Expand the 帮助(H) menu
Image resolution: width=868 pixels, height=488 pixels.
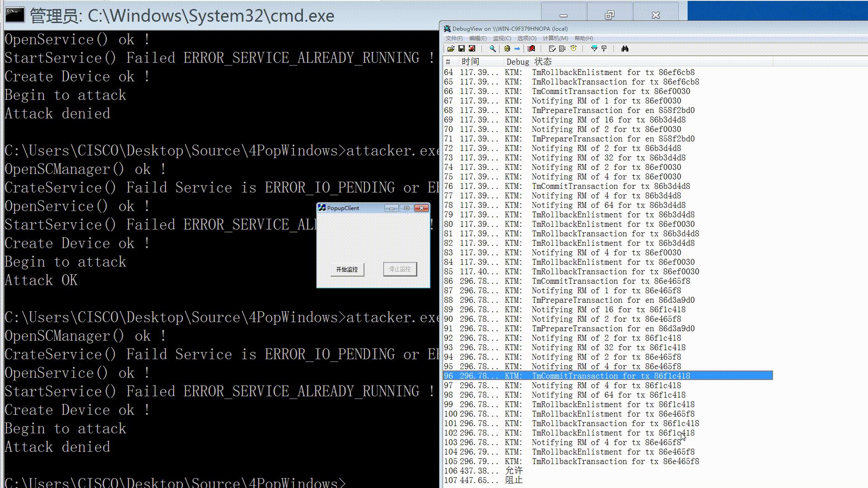click(x=584, y=38)
